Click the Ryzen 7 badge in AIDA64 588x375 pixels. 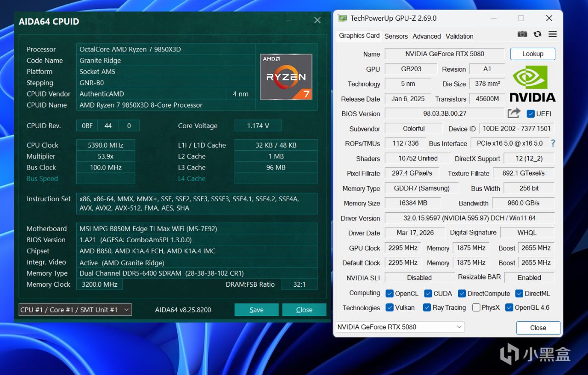coord(286,77)
